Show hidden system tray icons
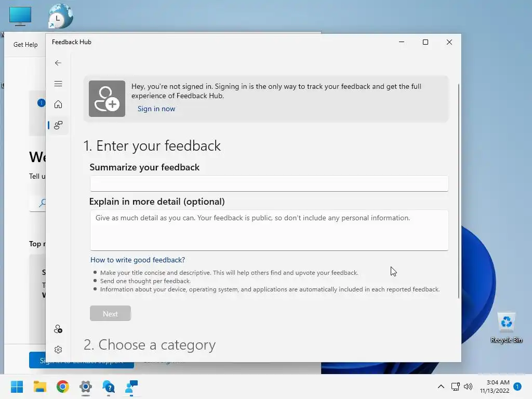532x399 pixels. pyautogui.click(x=441, y=387)
